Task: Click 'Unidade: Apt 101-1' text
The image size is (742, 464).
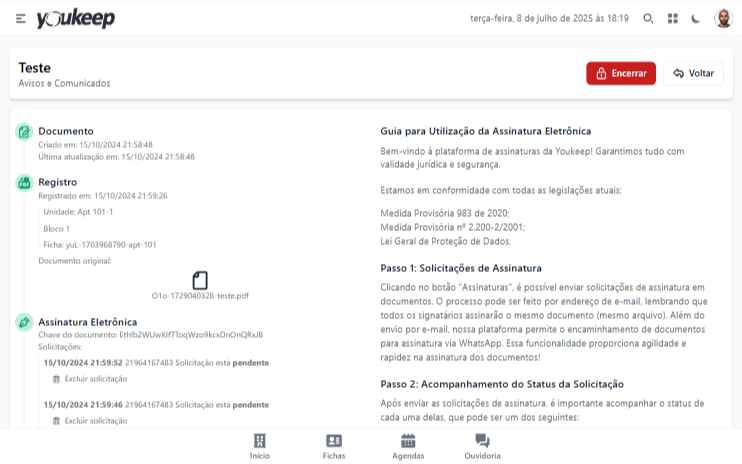Action: [78, 212]
